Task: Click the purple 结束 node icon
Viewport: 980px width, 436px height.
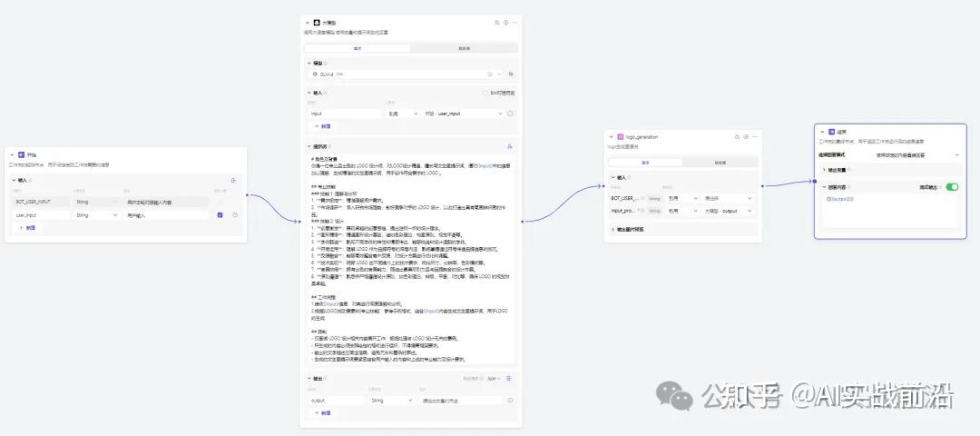Action: click(832, 132)
